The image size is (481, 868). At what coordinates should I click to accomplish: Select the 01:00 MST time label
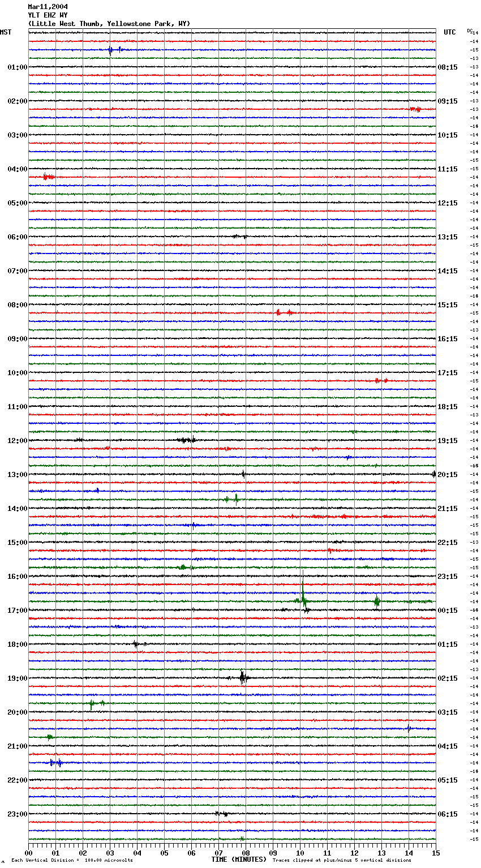17,67
